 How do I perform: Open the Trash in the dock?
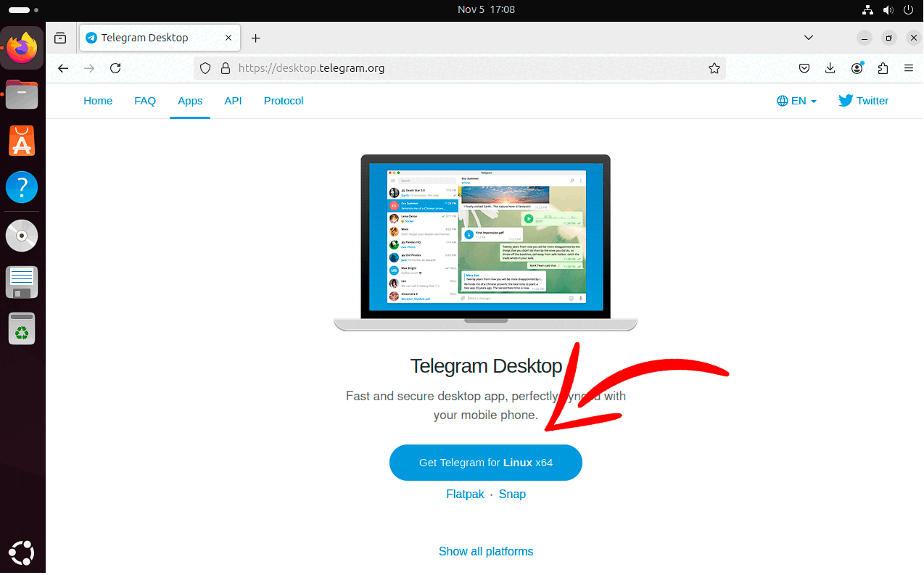coord(22,329)
